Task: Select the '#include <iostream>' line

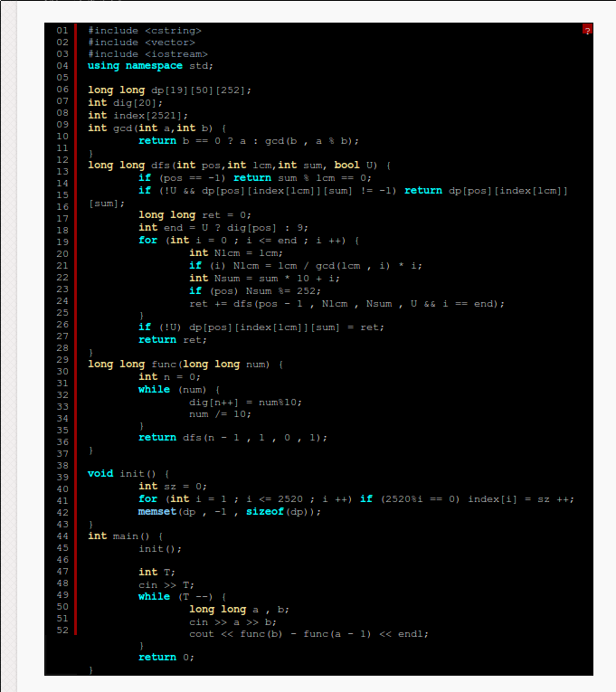Action: [x=147, y=54]
